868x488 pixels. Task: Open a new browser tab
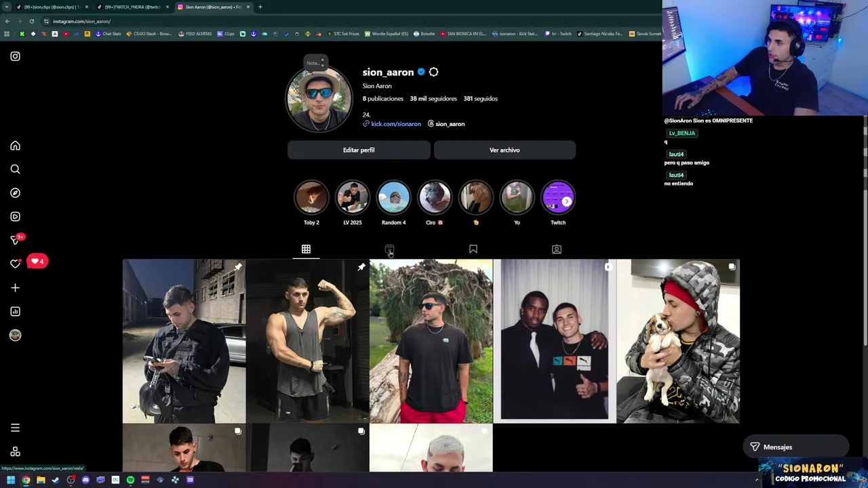(x=260, y=7)
